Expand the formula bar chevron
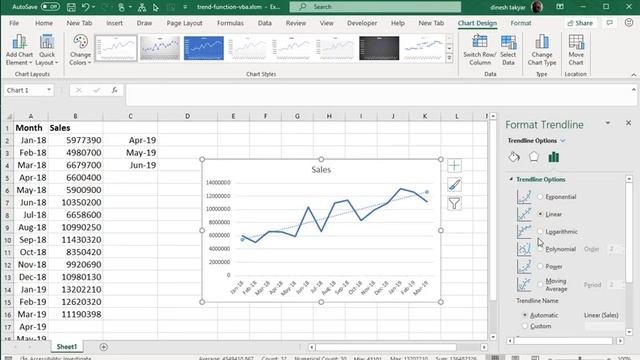 click(633, 90)
